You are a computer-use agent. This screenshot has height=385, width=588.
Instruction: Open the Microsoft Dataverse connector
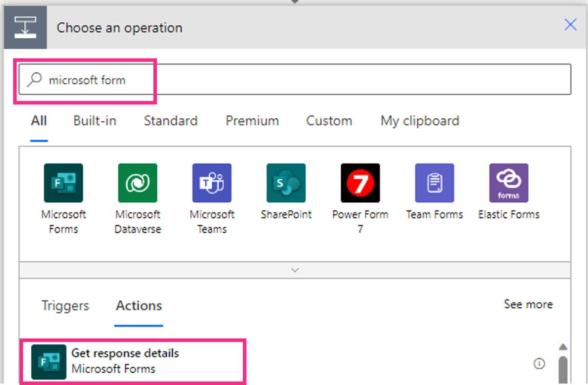tap(137, 183)
